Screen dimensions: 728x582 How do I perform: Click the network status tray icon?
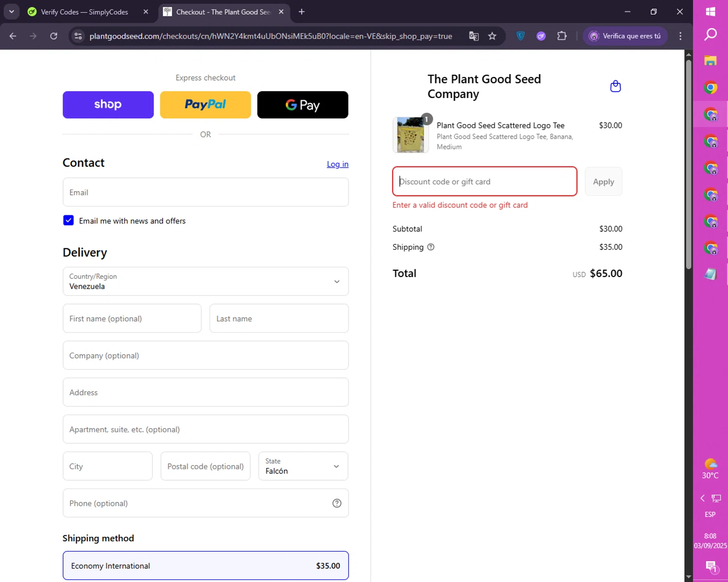(x=716, y=498)
